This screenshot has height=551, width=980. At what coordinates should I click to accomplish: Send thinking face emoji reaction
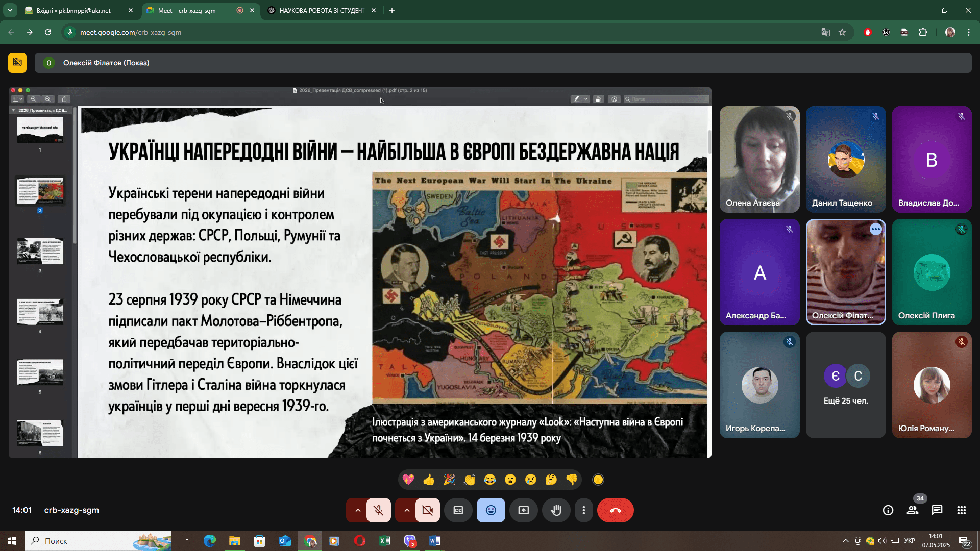tap(551, 480)
